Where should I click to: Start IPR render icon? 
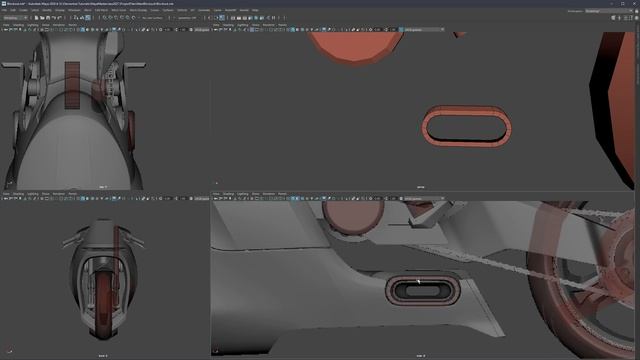point(244,18)
